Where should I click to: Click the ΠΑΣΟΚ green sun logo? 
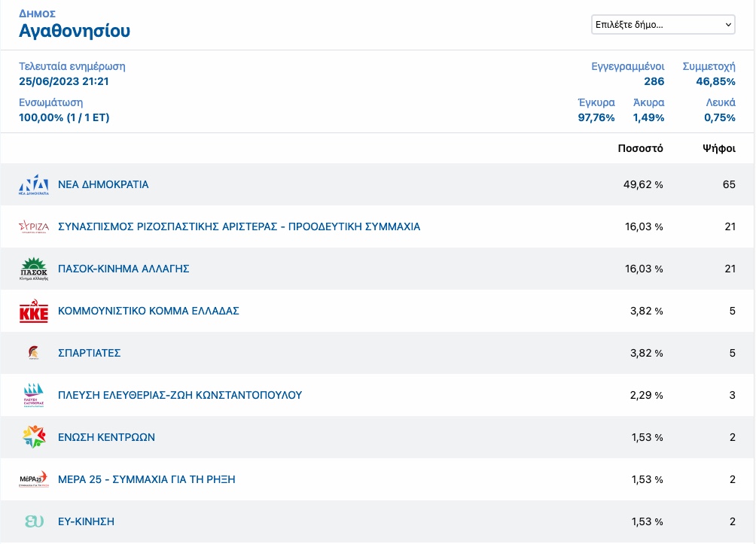[x=34, y=269]
